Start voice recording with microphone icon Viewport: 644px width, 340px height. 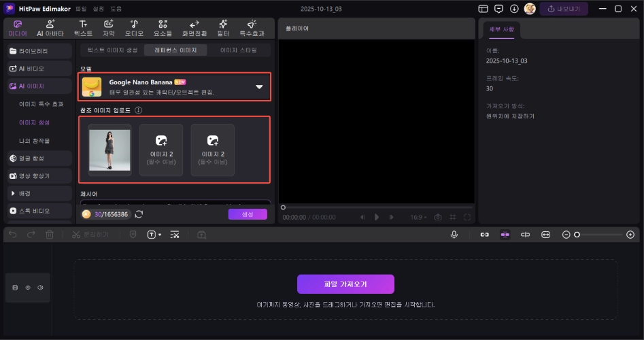coord(454,235)
